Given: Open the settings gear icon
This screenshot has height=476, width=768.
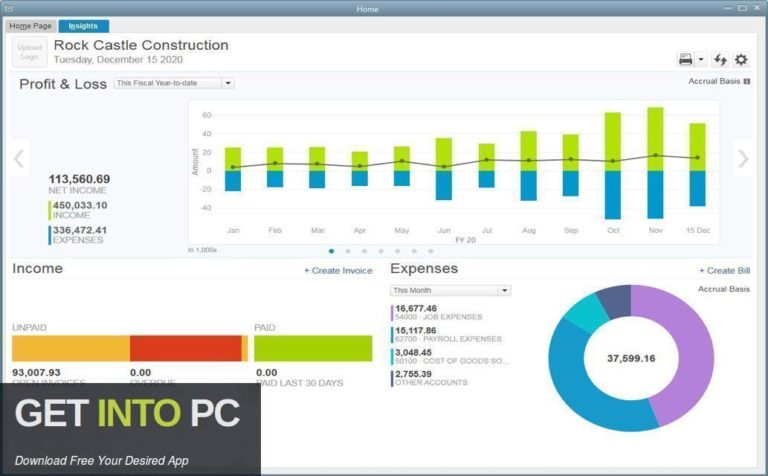Looking at the screenshot, I should click(741, 60).
